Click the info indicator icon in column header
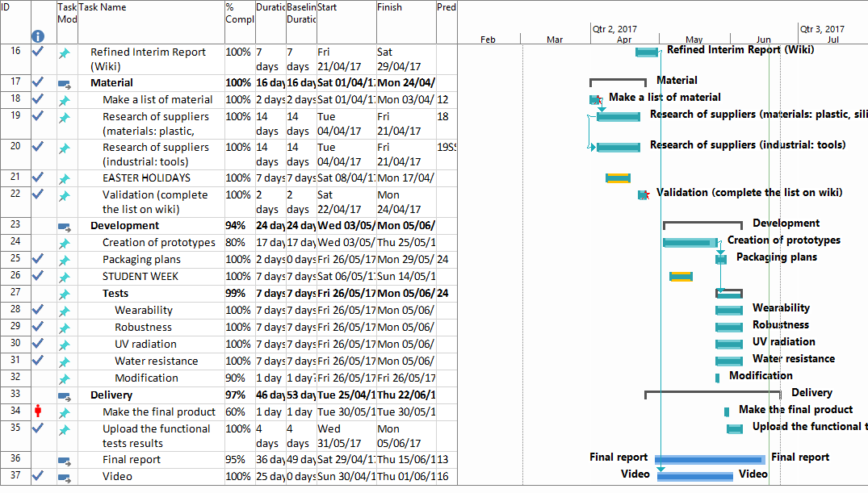Viewport: 868px width, 493px height. pos(38,36)
